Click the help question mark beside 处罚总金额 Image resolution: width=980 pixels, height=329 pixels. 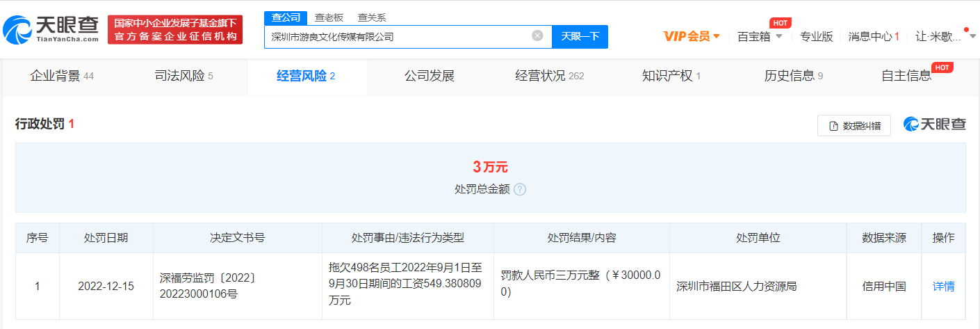(x=520, y=189)
